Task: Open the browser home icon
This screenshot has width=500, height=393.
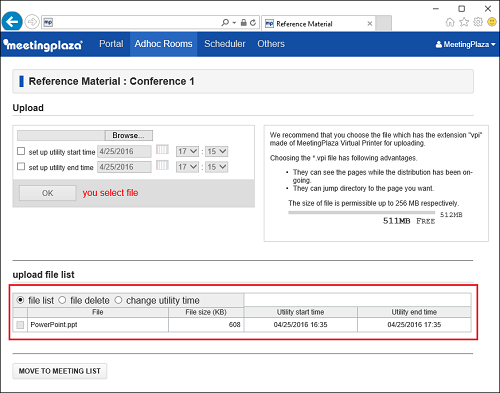Action: click(450, 22)
